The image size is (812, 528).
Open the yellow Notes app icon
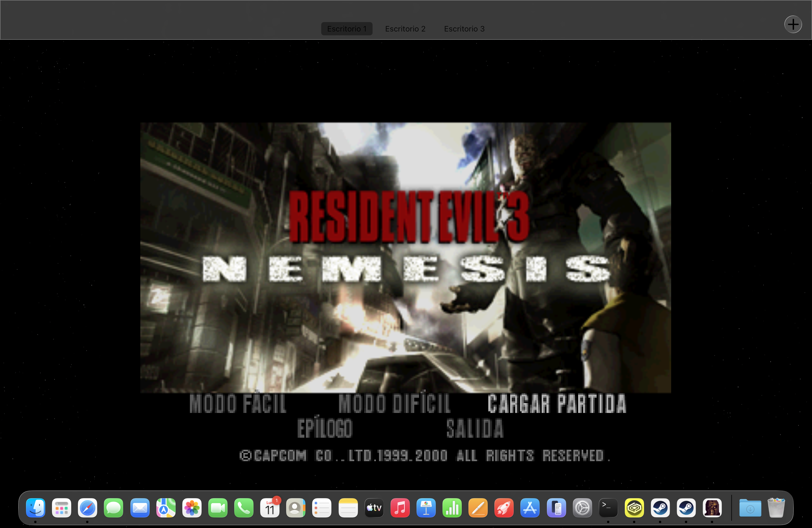point(348,508)
